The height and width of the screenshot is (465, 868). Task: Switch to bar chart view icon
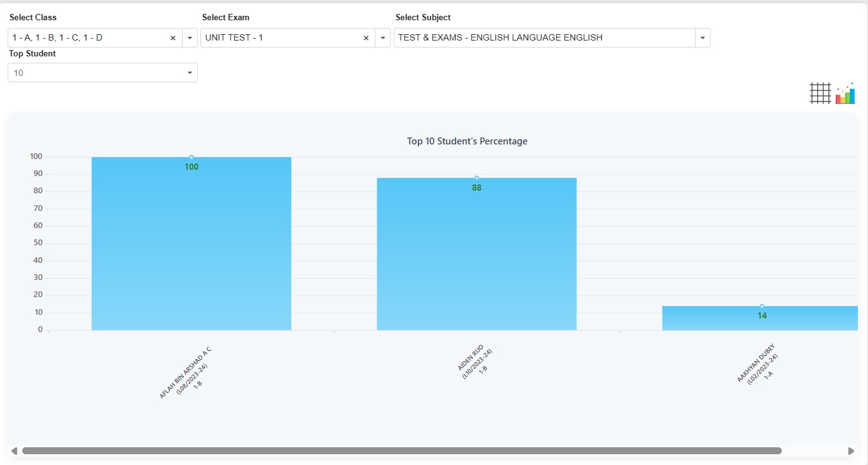(x=845, y=93)
